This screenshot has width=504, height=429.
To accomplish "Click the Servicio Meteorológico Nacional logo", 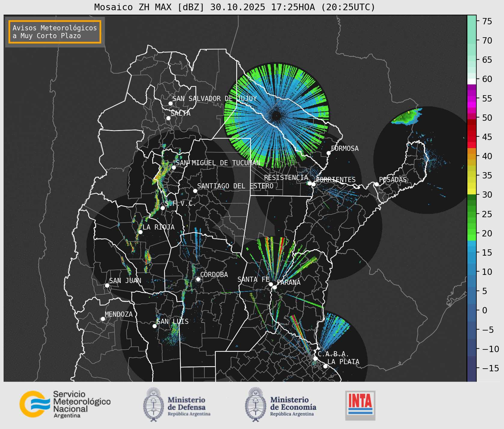I will coord(65,404).
